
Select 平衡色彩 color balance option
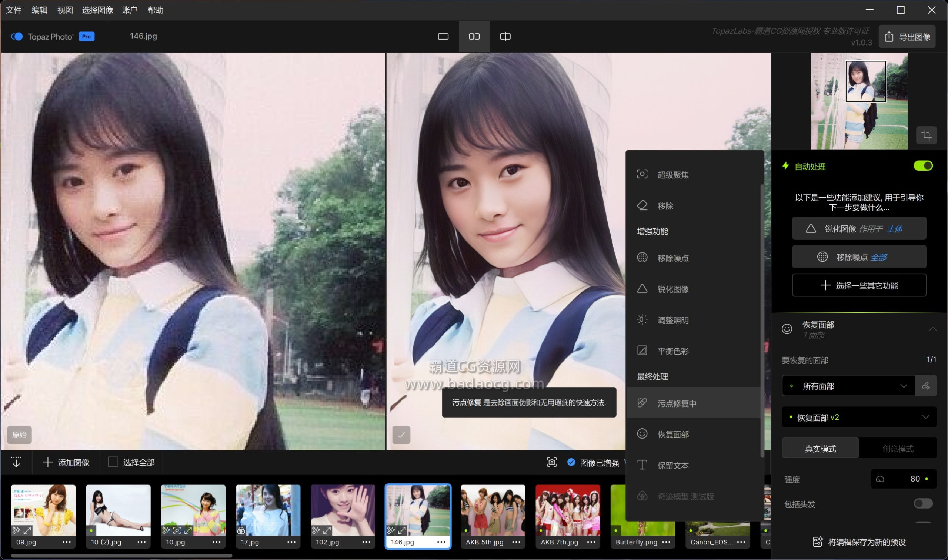tap(672, 351)
